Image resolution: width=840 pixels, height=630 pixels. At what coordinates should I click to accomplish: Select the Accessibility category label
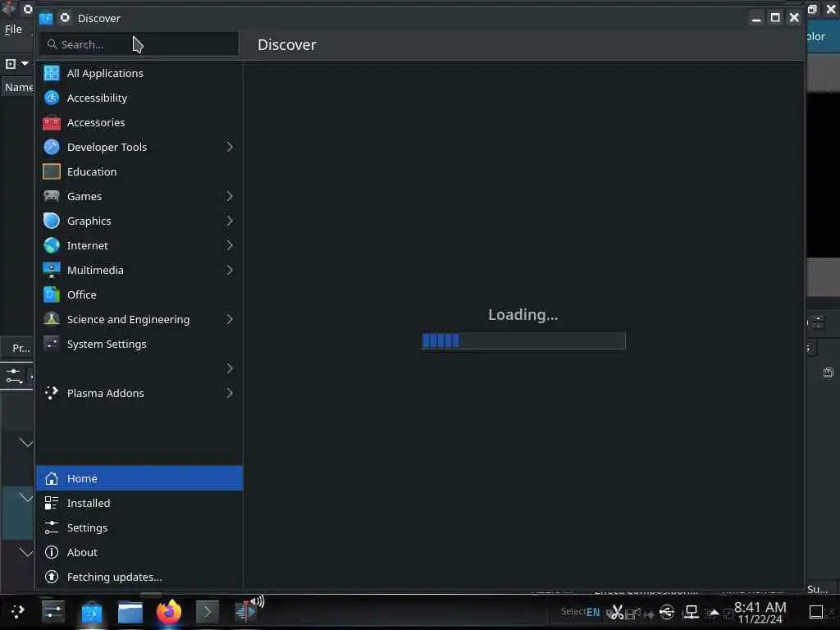tap(97, 98)
